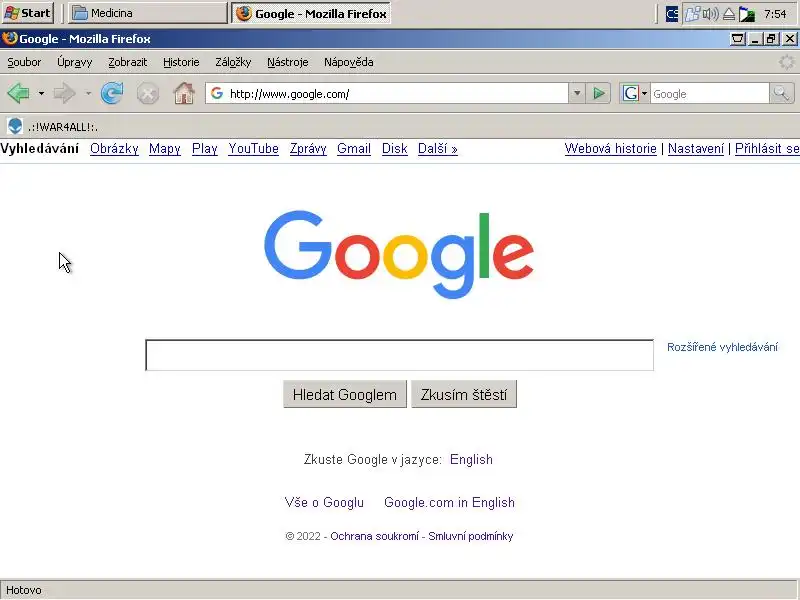
Task: Open Vše o Googlu link
Action: point(324,502)
